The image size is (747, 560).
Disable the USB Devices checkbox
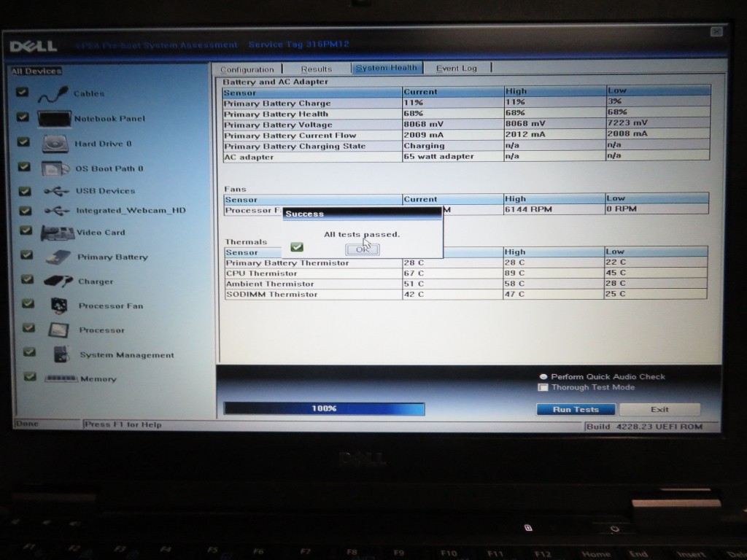tap(24, 191)
